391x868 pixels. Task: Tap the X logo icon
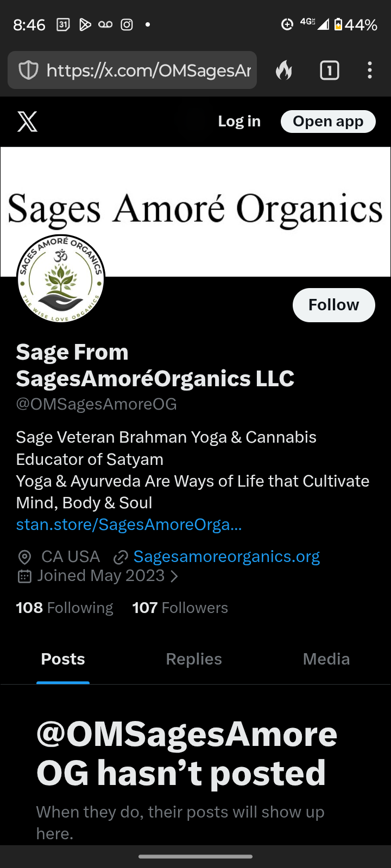27,122
